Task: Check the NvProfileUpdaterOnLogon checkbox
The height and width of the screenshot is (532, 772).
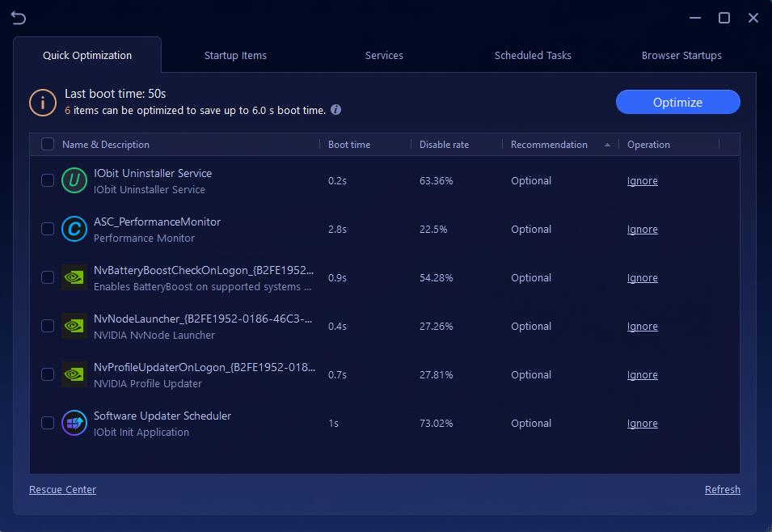Action: click(48, 374)
